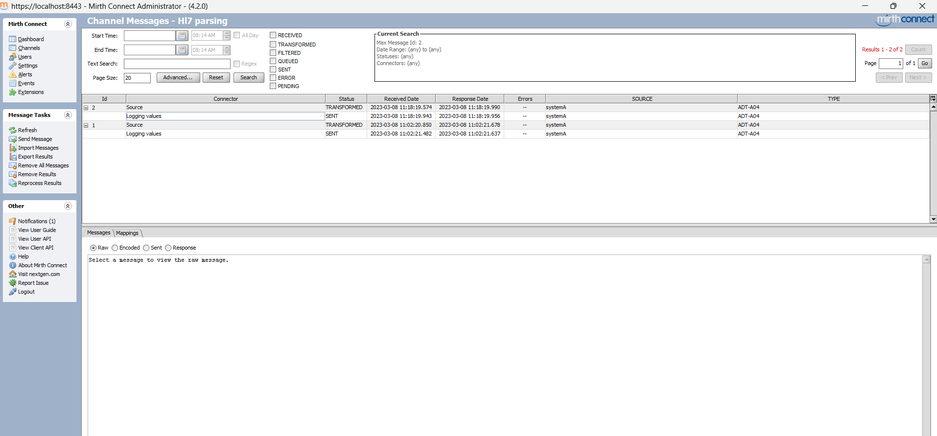Select the Sent message radio button

pos(145,248)
